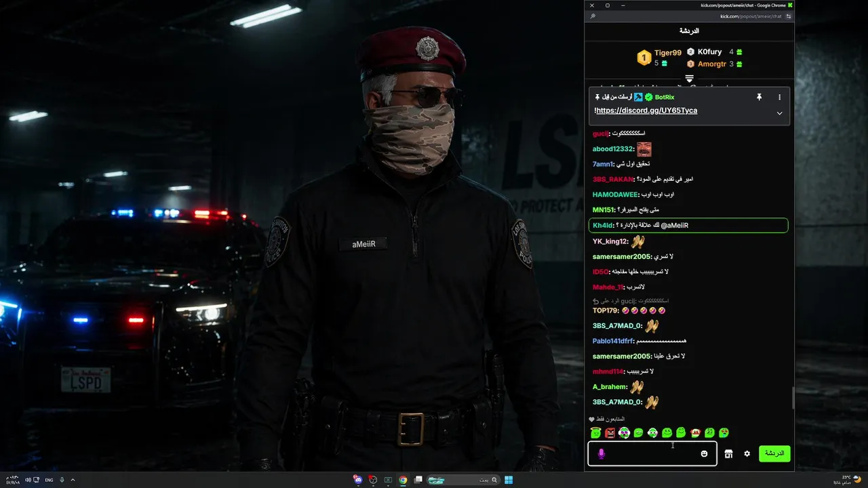
Task: Open the Amorgtr leaderboard name
Action: coord(712,64)
